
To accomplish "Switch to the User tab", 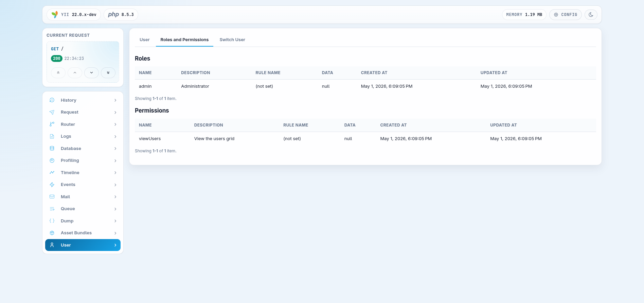I will [145, 40].
